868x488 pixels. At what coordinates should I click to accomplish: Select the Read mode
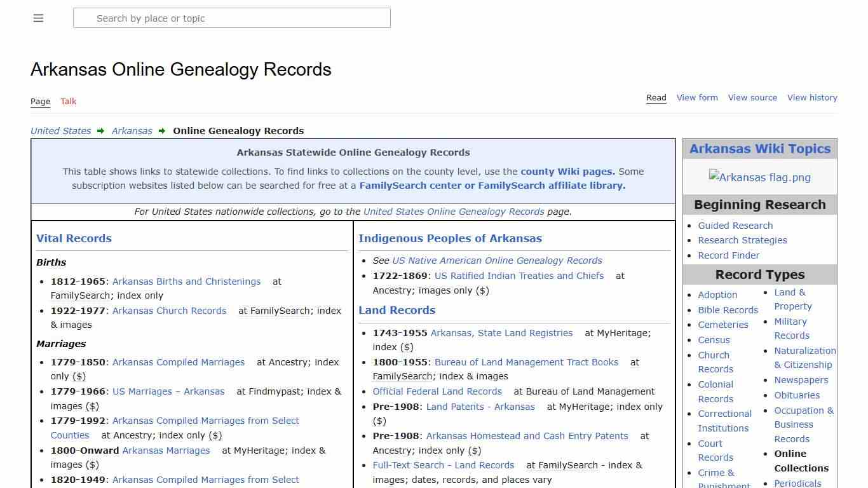click(x=656, y=97)
